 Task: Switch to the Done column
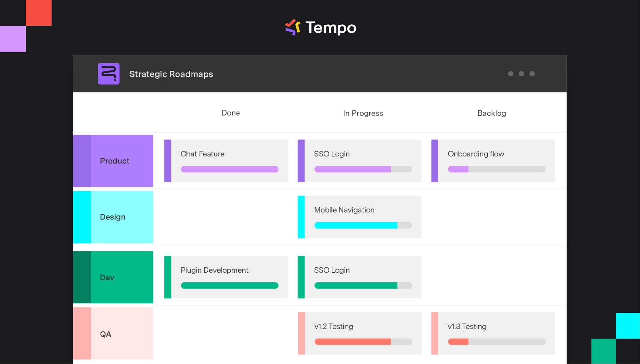[x=231, y=113]
